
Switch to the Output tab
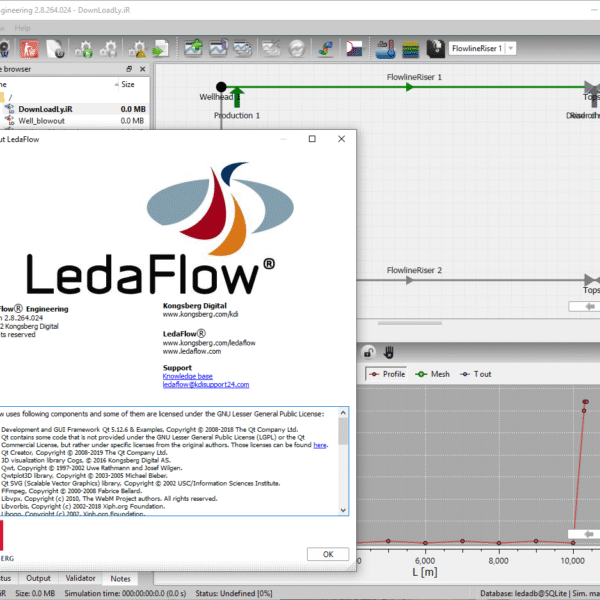38,578
